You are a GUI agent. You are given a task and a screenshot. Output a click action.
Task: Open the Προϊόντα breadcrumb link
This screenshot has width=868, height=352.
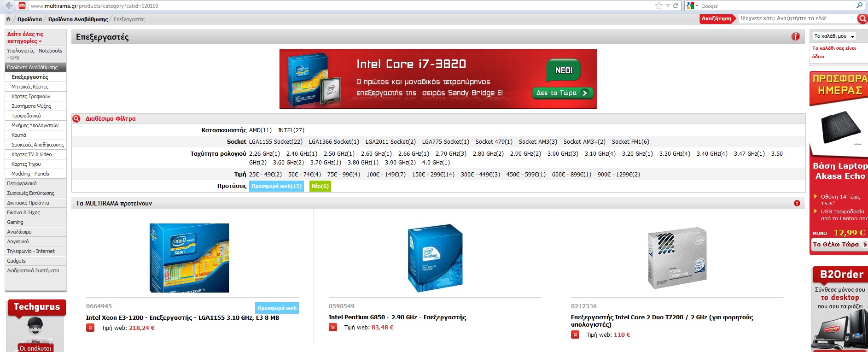click(x=29, y=19)
